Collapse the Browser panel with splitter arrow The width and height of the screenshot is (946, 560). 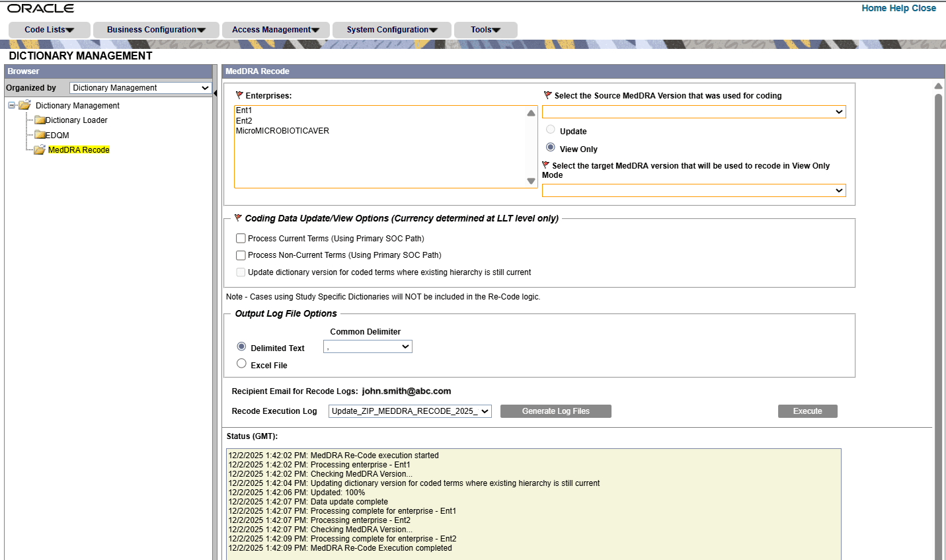click(x=215, y=93)
